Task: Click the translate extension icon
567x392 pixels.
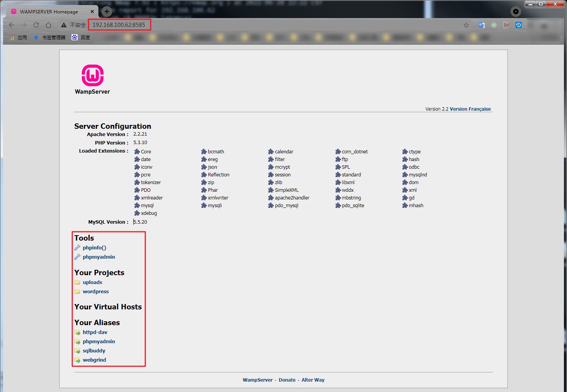Action: click(x=482, y=25)
